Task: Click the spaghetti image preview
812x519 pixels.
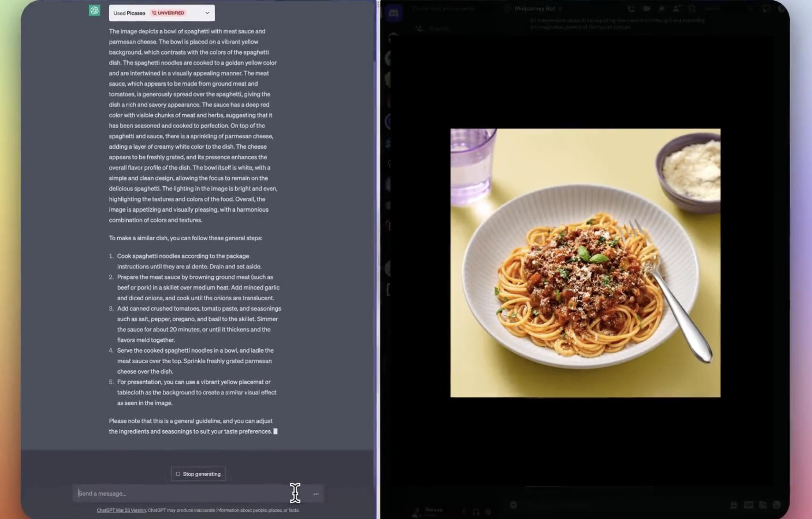Action: (585, 263)
